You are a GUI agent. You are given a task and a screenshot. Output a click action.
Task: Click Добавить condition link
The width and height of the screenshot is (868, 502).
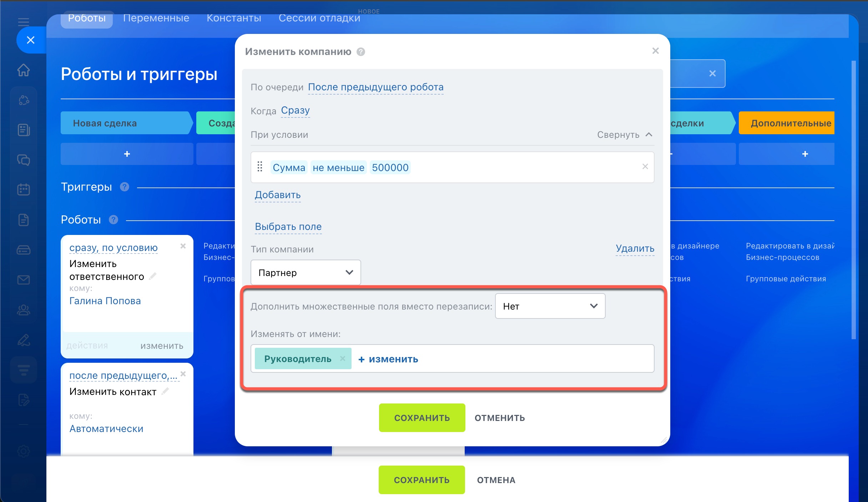pos(278,195)
